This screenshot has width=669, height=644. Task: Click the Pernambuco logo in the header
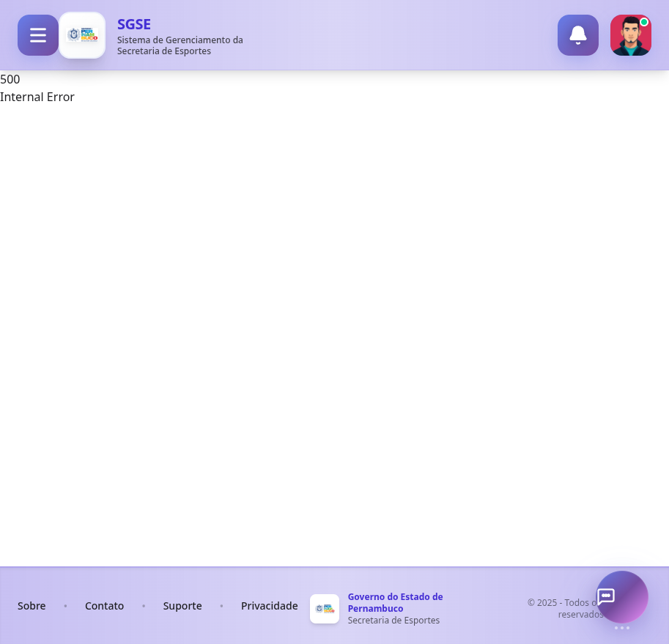pyautogui.click(x=82, y=35)
